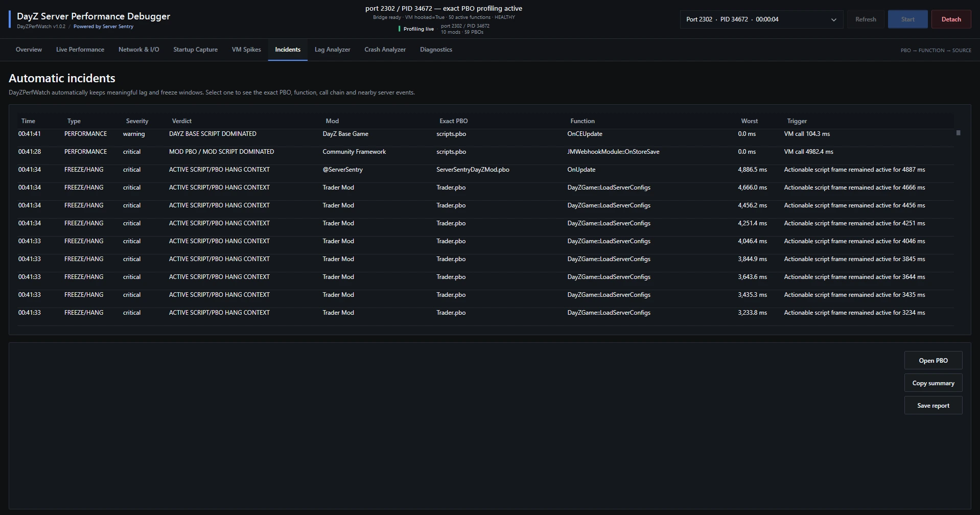
Task: Click the Function column header
Action: coord(582,121)
